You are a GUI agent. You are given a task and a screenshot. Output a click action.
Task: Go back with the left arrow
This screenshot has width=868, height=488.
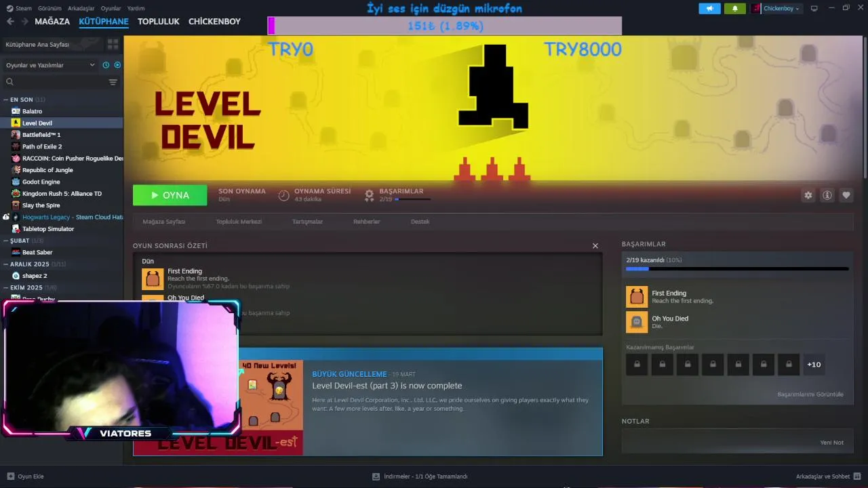(x=10, y=22)
